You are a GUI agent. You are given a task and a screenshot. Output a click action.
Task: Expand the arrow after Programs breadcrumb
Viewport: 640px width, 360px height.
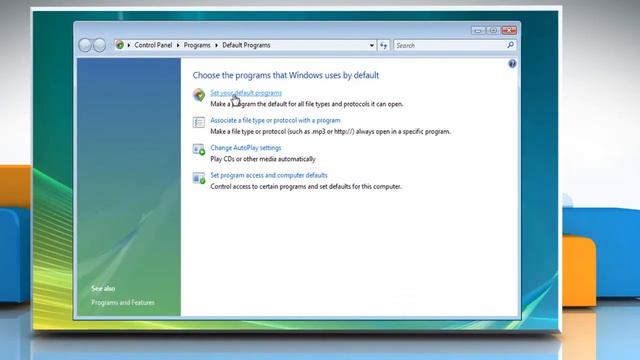[x=216, y=45]
